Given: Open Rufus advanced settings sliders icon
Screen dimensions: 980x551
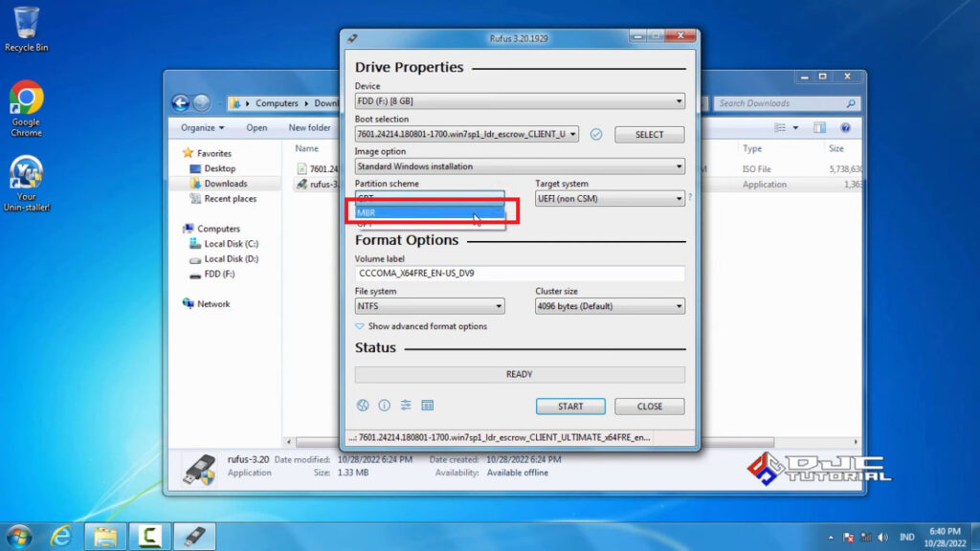Looking at the screenshot, I should click(406, 406).
